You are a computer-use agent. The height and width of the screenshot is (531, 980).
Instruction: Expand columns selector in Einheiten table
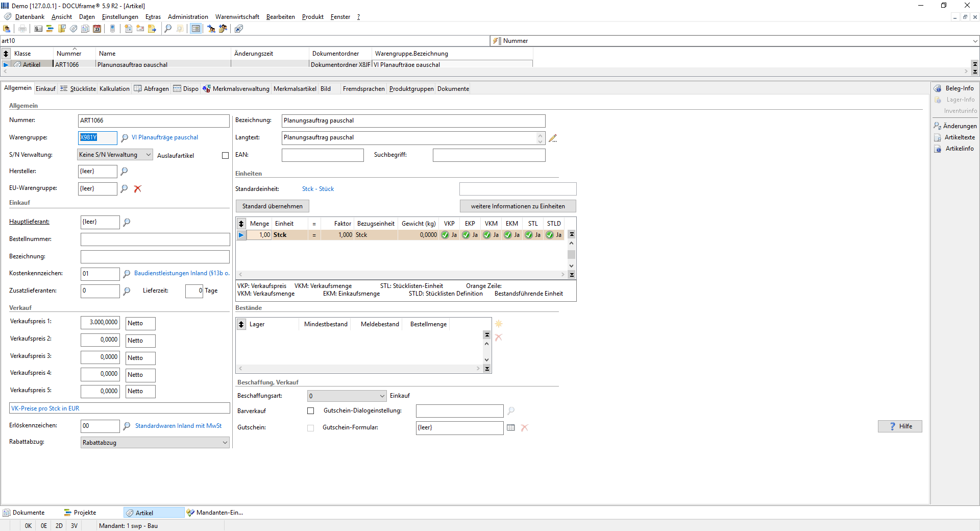[241, 224]
